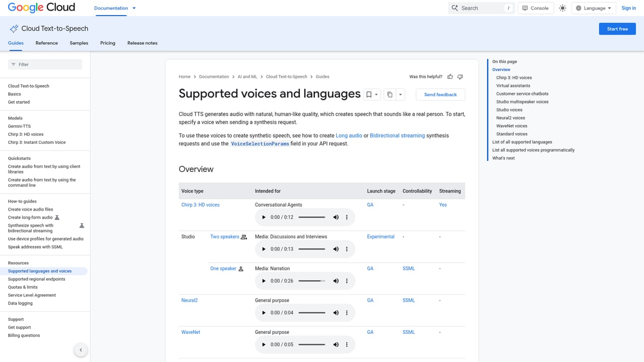The height and width of the screenshot is (362, 644).
Task: Switch to the Samples tab
Action: [79, 43]
